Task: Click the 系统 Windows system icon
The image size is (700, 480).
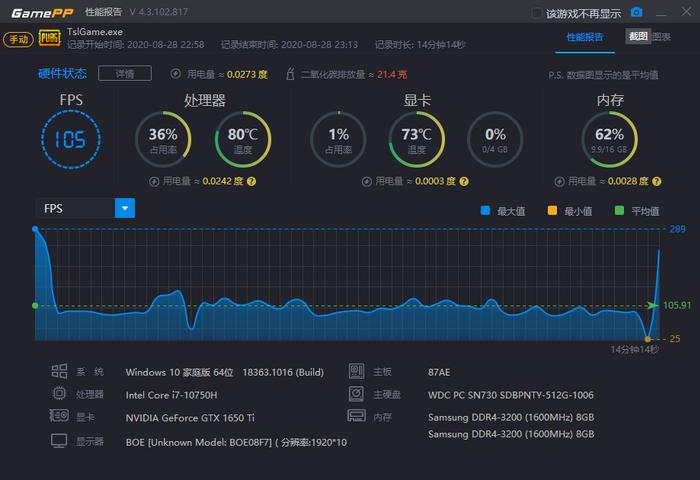Action: (59, 371)
